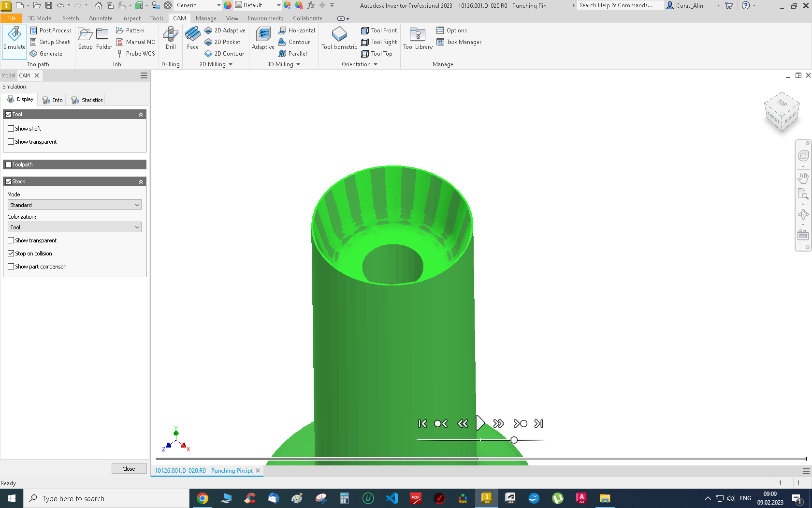
Task: Switch to the CAM ribbon tab
Action: click(x=179, y=18)
